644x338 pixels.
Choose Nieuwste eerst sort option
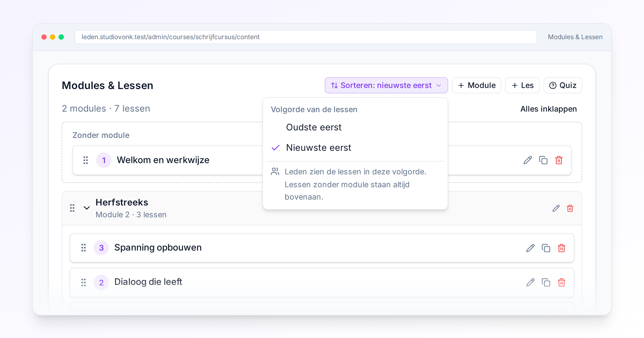pyautogui.click(x=355, y=148)
